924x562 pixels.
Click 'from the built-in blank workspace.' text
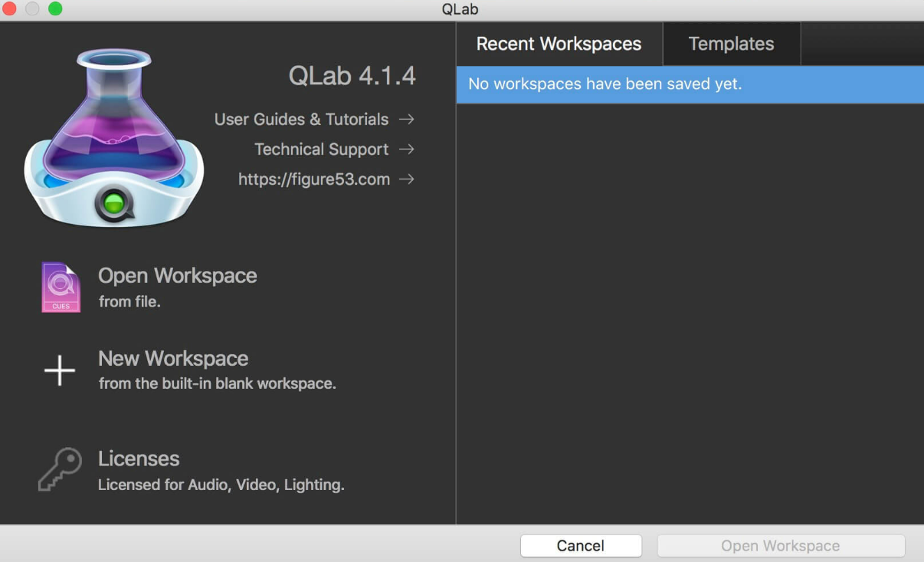tap(218, 383)
